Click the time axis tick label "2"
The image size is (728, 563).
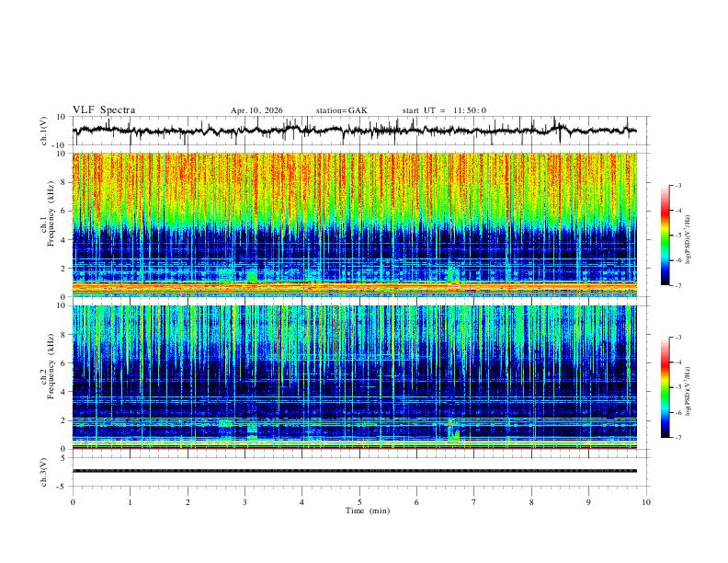pyautogui.click(x=188, y=502)
